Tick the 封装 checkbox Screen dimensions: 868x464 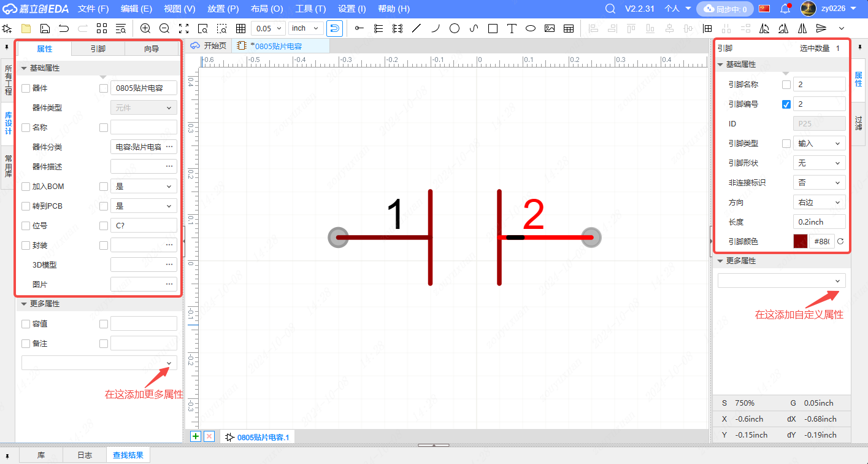tap(26, 246)
